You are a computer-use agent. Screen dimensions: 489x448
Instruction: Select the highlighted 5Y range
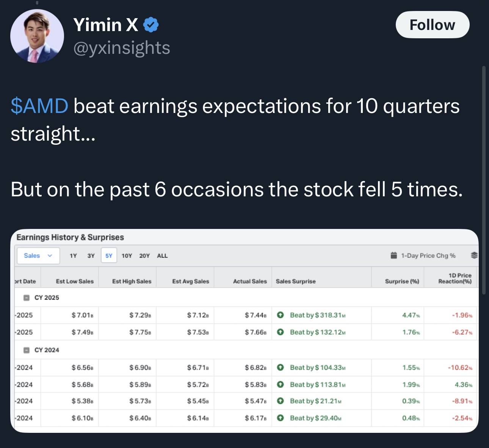109,256
